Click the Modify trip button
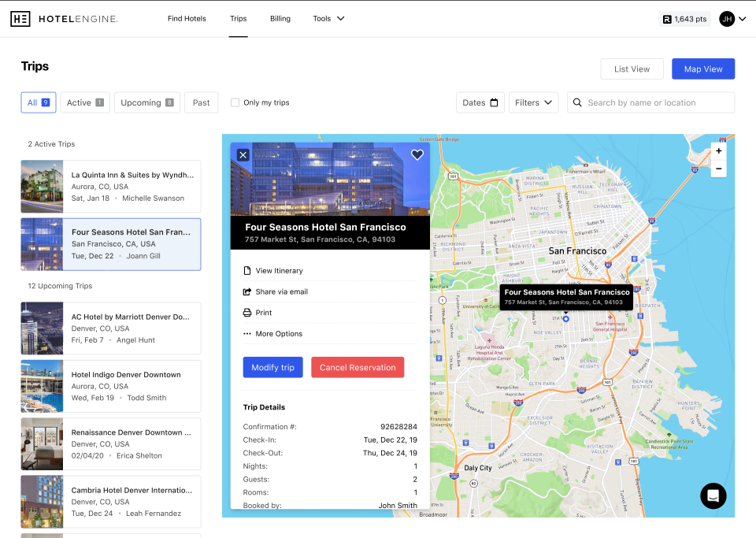Screen dimensions: 756x538 click(272, 367)
